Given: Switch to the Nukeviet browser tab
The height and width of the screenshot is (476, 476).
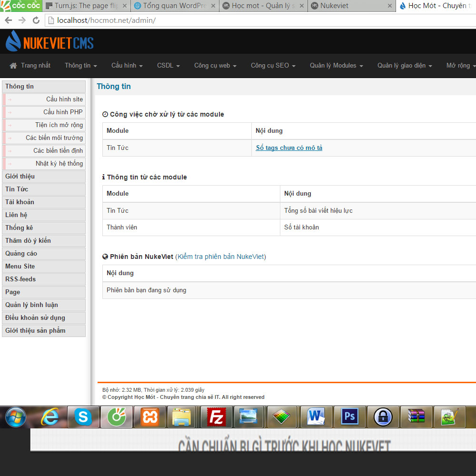Looking at the screenshot, I should 351,6.
